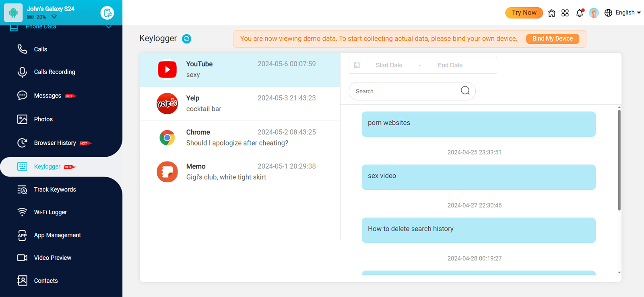This screenshot has height=297, width=644.
Task: Click the refresh icon beside Keylogger title
Action: [186, 39]
